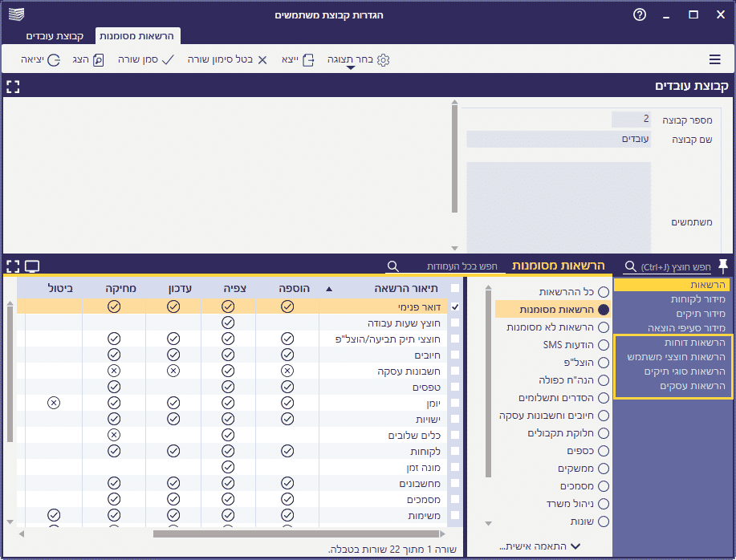Screen dimensions: 736x560
Task: Uncheck the דואר פנימי row checkbox
Action: tap(454, 306)
